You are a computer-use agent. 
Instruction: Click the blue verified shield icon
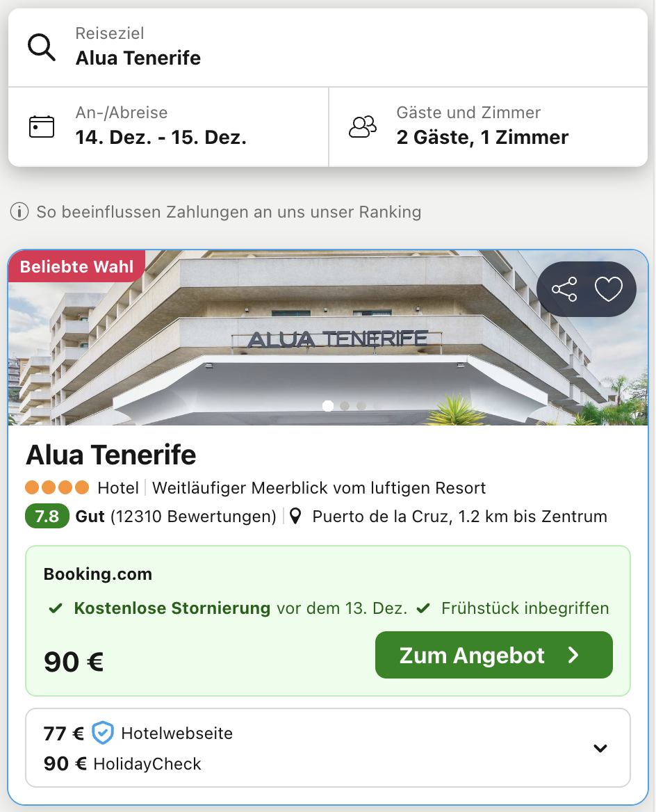(x=103, y=733)
